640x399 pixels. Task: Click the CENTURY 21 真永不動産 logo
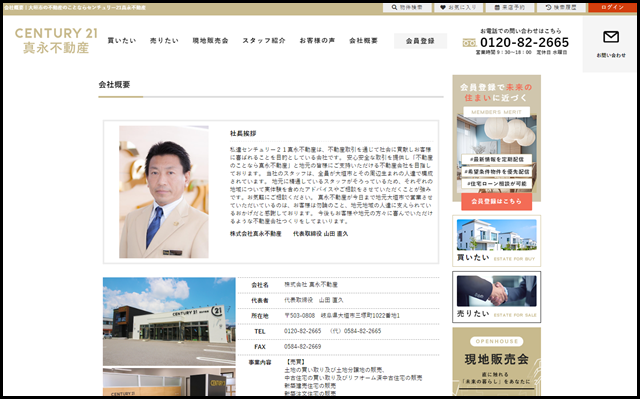coord(56,40)
